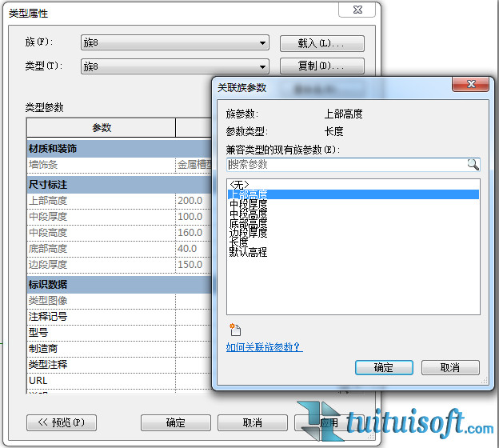Select 上部高度 in the compatible parameter list

click(248, 194)
